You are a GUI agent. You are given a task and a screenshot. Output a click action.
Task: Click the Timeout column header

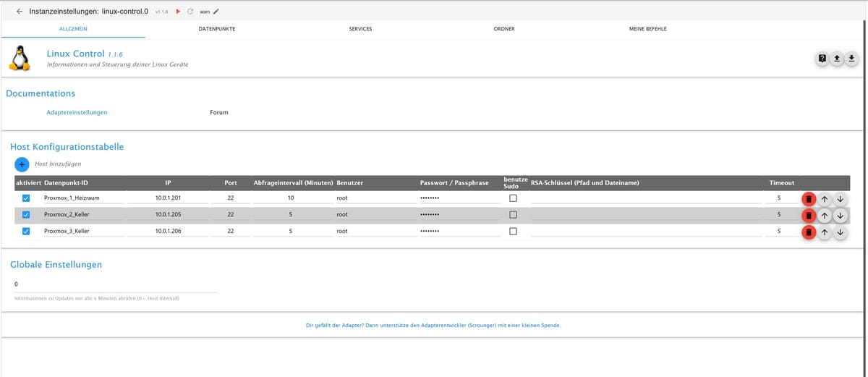click(782, 183)
